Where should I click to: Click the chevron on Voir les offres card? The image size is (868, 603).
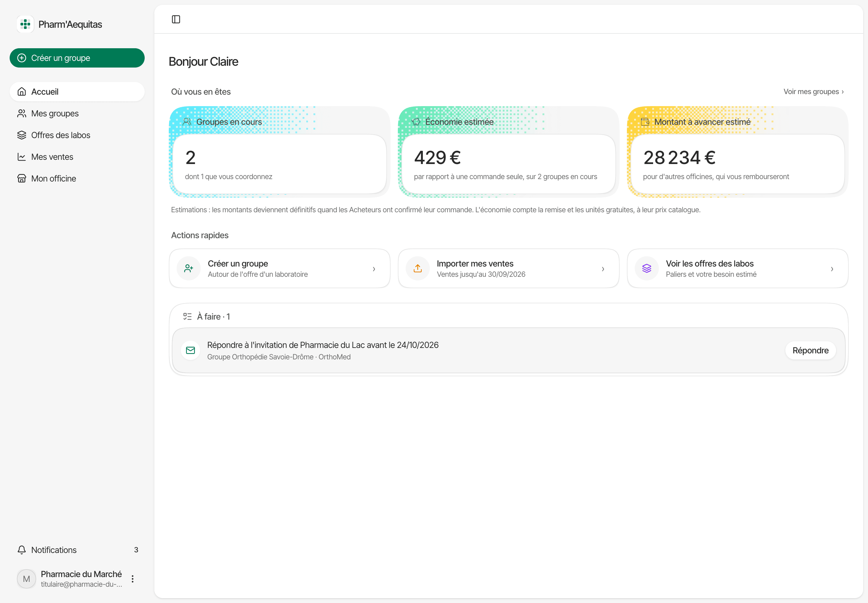(x=832, y=269)
